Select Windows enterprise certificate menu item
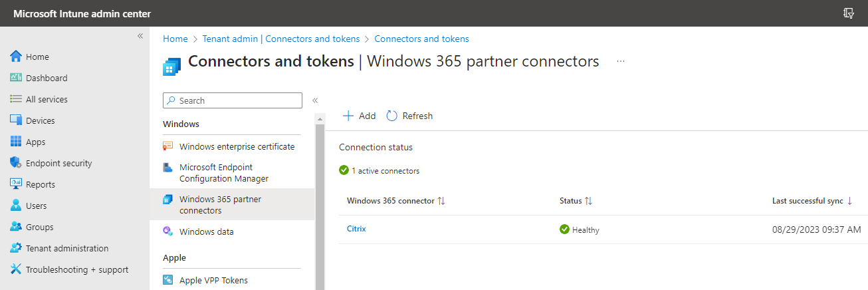This screenshot has width=868, height=290. (x=237, y=146)
